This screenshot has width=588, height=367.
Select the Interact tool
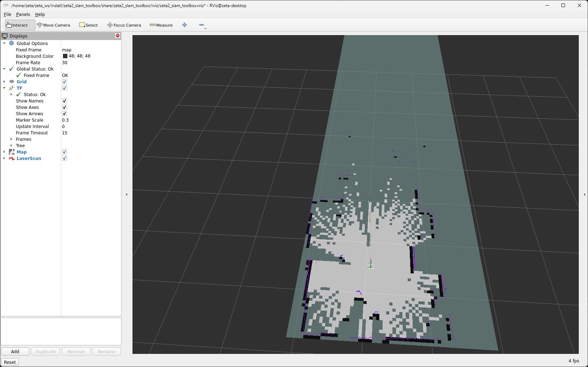(20, 25)
